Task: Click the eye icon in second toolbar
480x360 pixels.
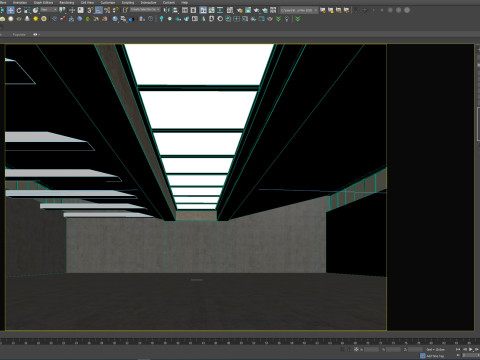Action: point(270,19)
